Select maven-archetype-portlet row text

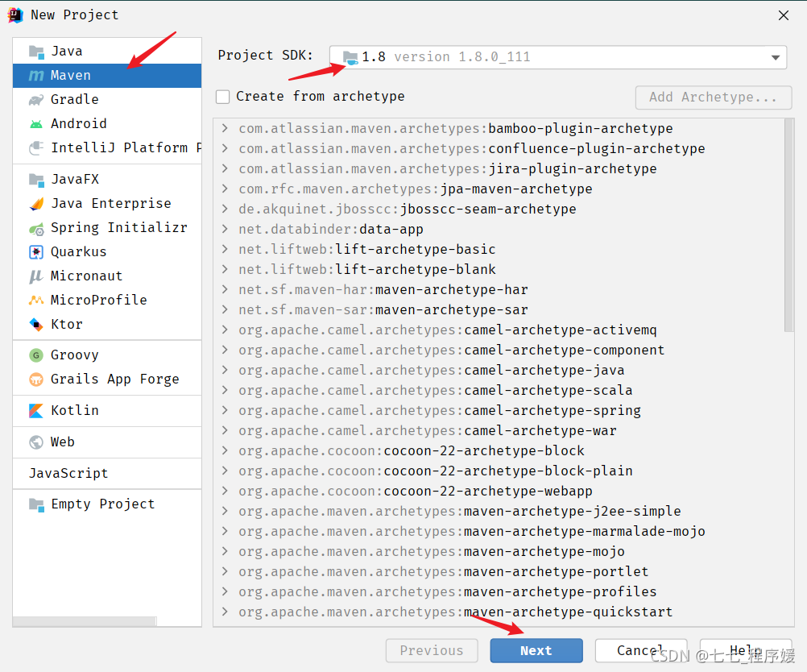click(x=444, y=571)
